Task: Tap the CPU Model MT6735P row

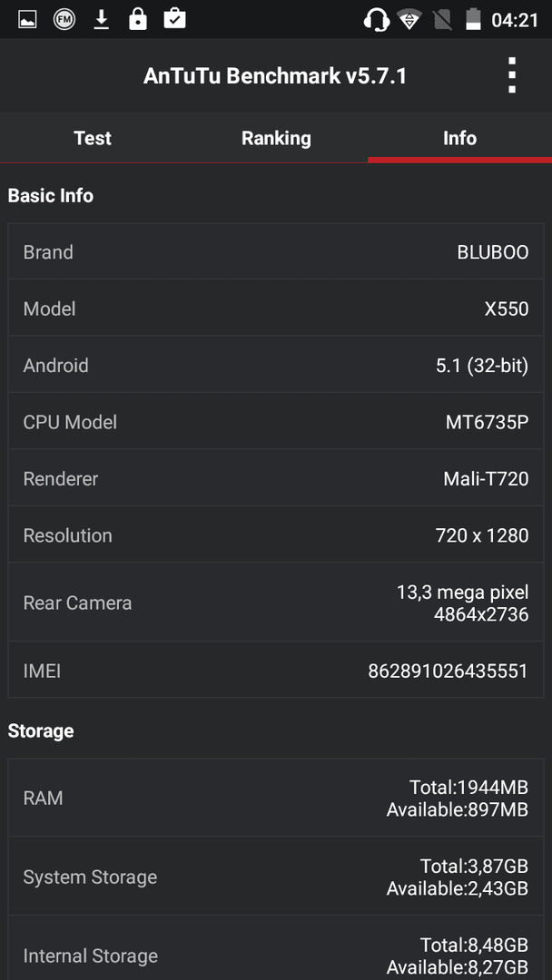Action: pos(276,422)
